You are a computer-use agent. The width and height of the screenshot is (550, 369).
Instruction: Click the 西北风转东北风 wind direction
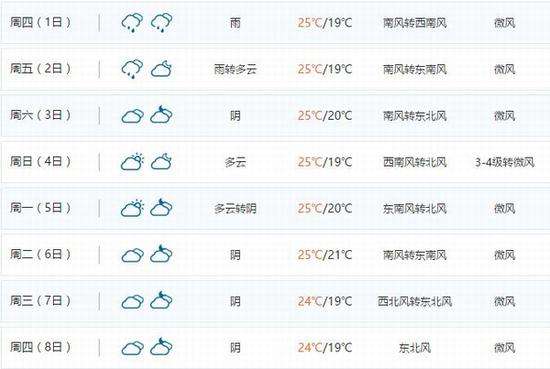pyautogui.click(x=415, y=301)
